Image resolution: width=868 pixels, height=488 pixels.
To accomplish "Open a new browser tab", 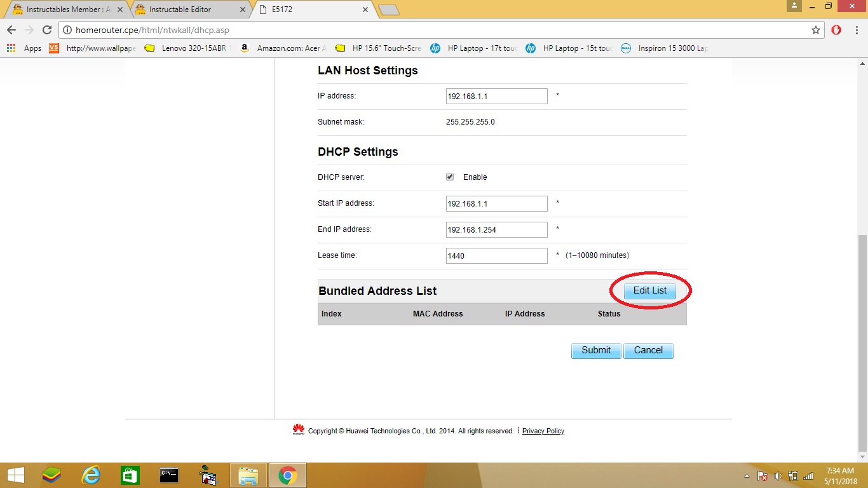I will [x=388, y=10].
